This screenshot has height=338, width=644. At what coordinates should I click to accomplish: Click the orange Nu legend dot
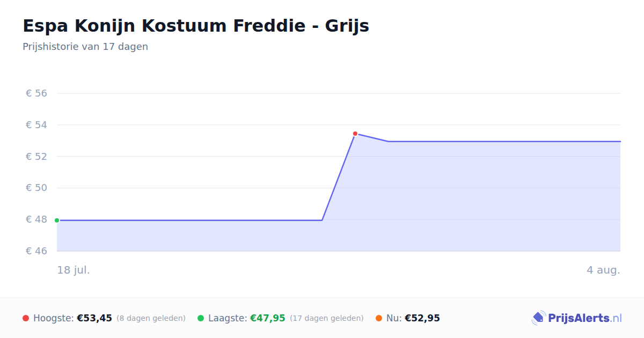coord(379,318)
